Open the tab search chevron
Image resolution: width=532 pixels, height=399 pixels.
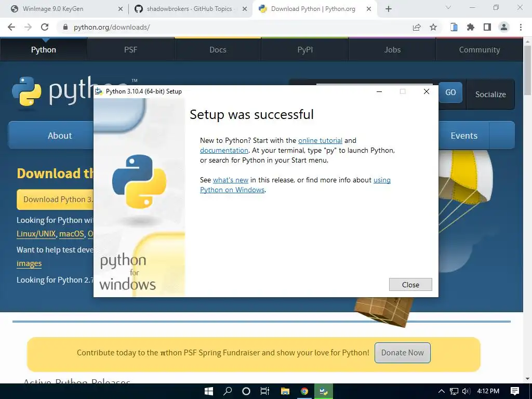(x=448, y=7)
